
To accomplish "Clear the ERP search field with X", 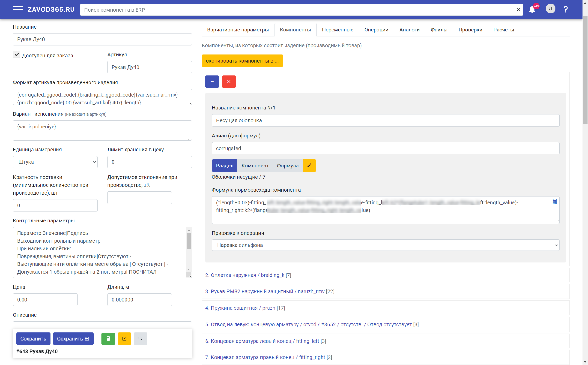I will click(x=518, y=10).
